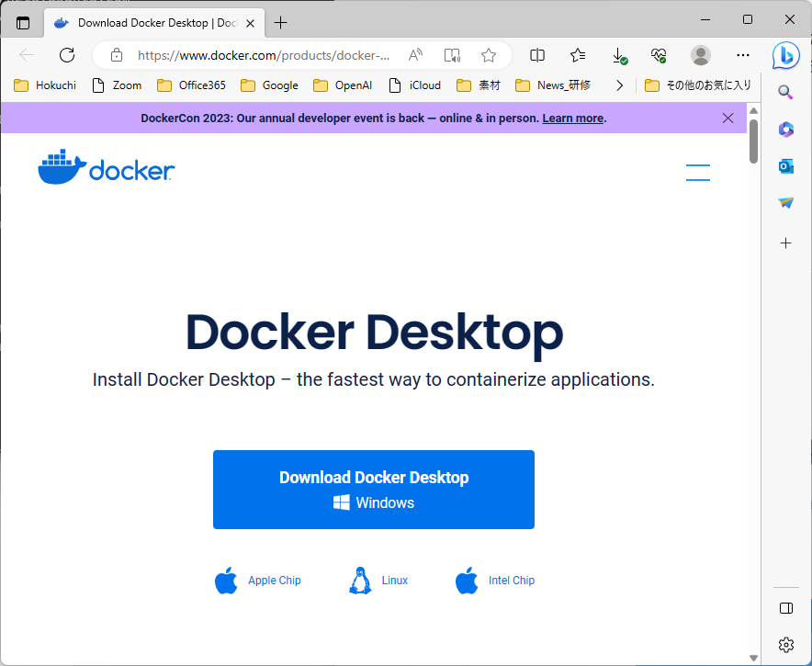
Task: Choose the Intel Chip download link
Action: tap(495, 581)
